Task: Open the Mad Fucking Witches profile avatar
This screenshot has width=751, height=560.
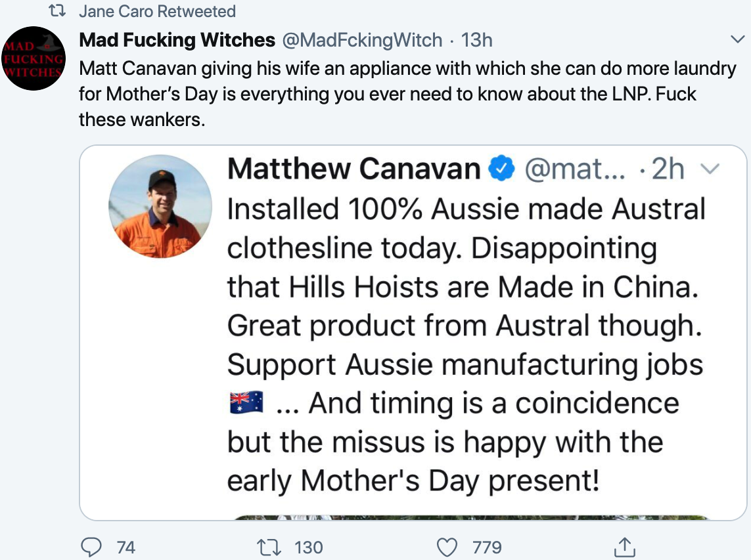Action: (34, 58)
